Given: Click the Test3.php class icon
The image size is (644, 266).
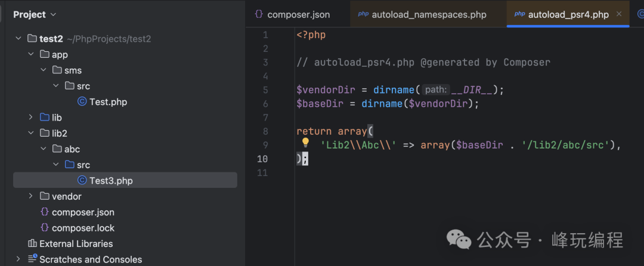Looking at the screenshot, I should tap(82, 181).
